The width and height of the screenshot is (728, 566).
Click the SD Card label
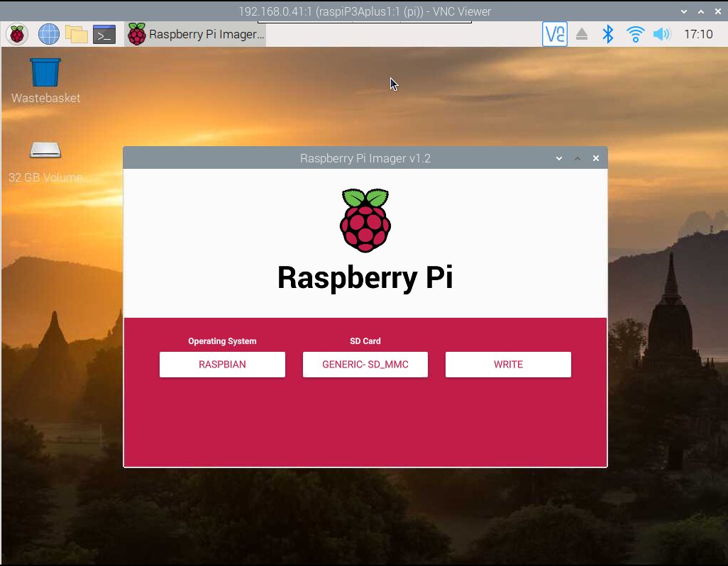[365, 341]
